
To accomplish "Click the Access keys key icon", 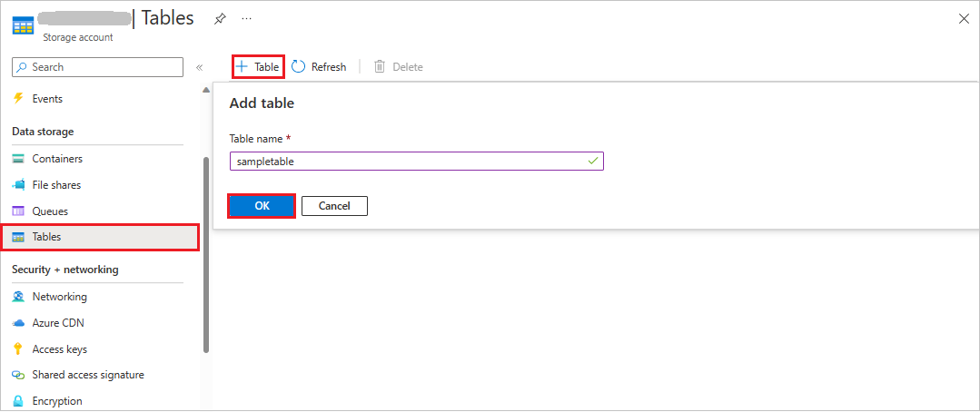I will (18, 349).
